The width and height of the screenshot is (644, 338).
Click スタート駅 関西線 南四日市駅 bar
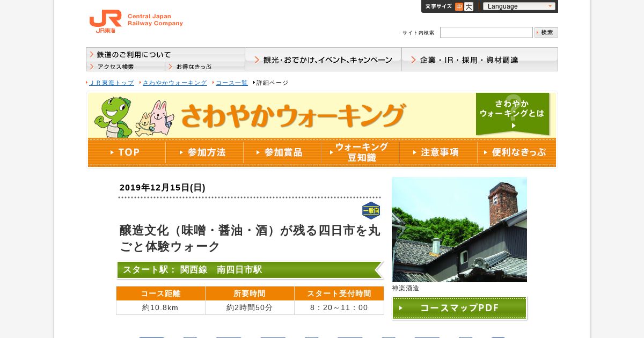pos(250,270)
